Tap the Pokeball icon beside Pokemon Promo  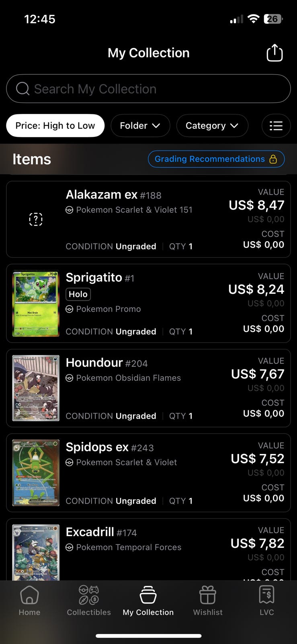69,309
